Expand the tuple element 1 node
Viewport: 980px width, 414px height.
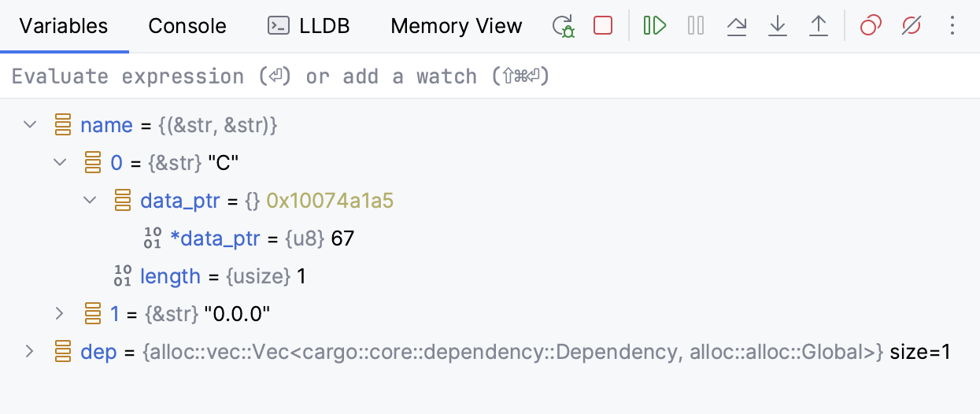point(60,313)
